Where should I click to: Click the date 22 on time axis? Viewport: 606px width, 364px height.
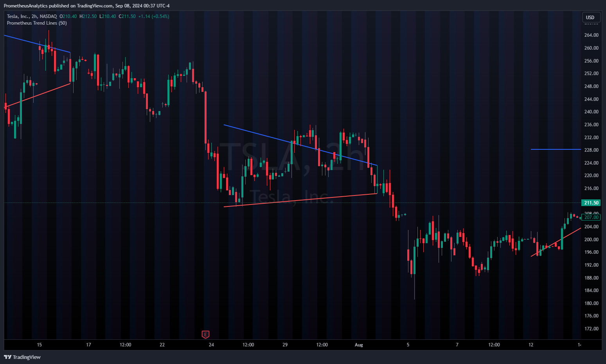(x=162, y=345)
